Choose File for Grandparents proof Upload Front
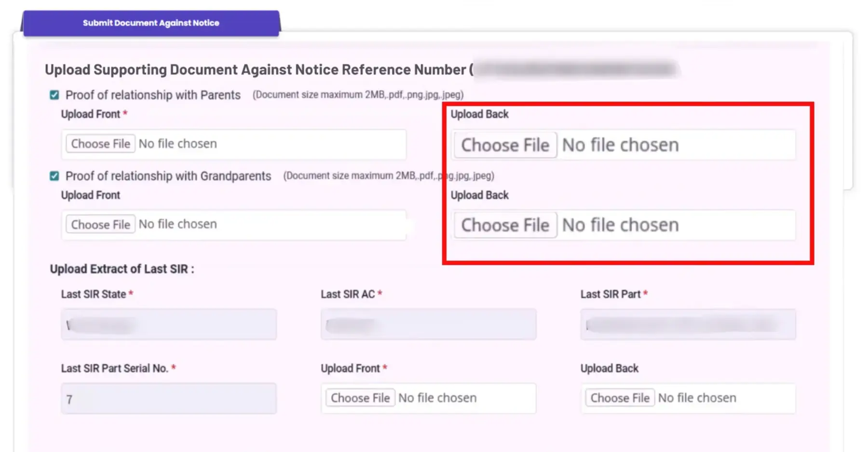 [x=101, y=225]
